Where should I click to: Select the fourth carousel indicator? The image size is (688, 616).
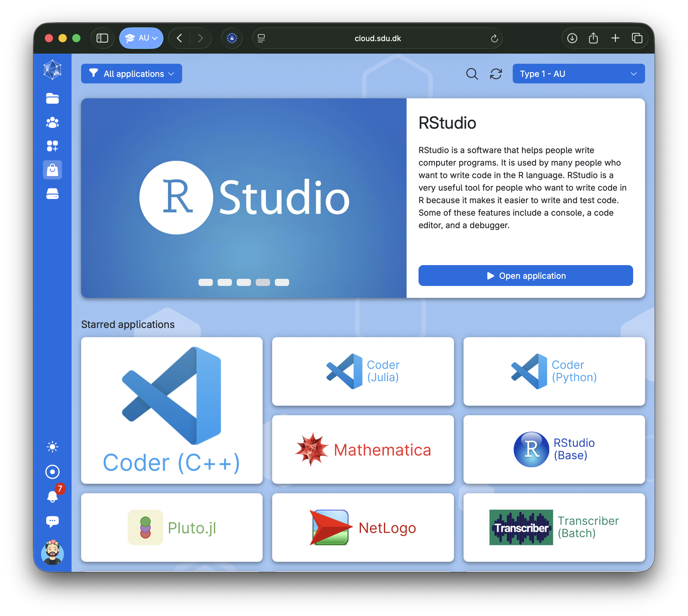[x=263, y=282]
